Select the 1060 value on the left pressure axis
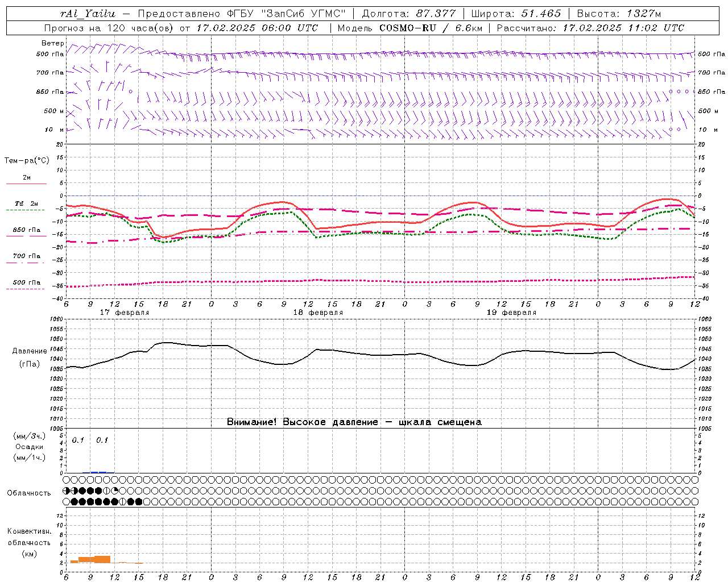This screenshot has width=728, height=582. (x=56, y=319)
